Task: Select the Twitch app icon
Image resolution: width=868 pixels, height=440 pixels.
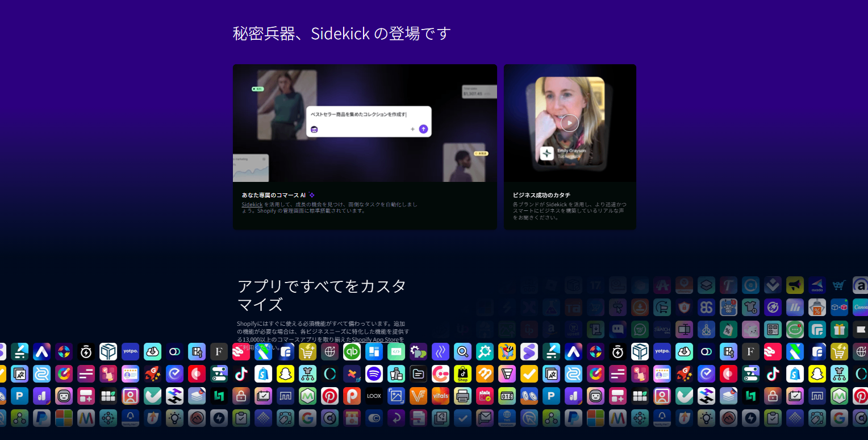Action: coord(618,329)
